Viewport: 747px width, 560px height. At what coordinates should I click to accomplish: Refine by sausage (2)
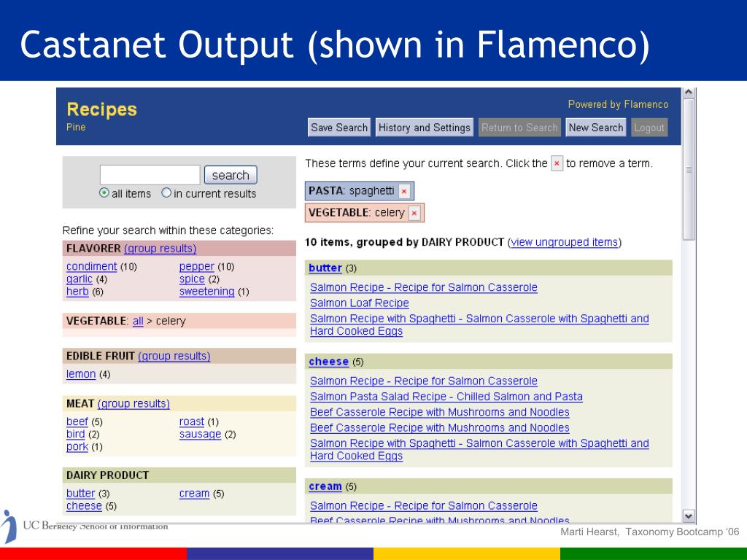coord(200,434)
